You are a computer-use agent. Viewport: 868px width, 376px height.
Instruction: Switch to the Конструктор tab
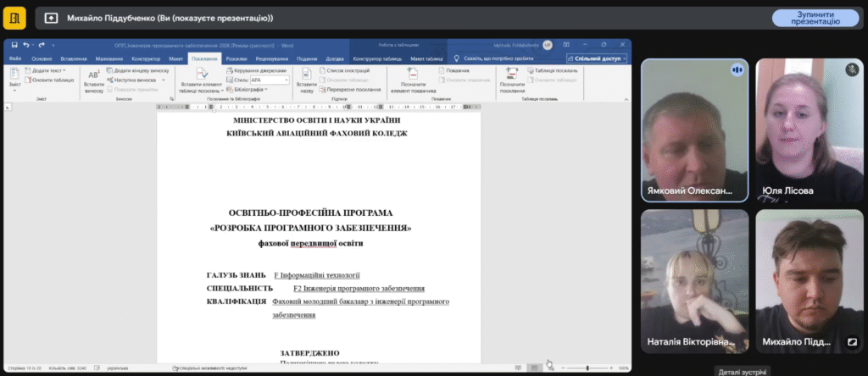pyautogui.click(x=146, y=58)
